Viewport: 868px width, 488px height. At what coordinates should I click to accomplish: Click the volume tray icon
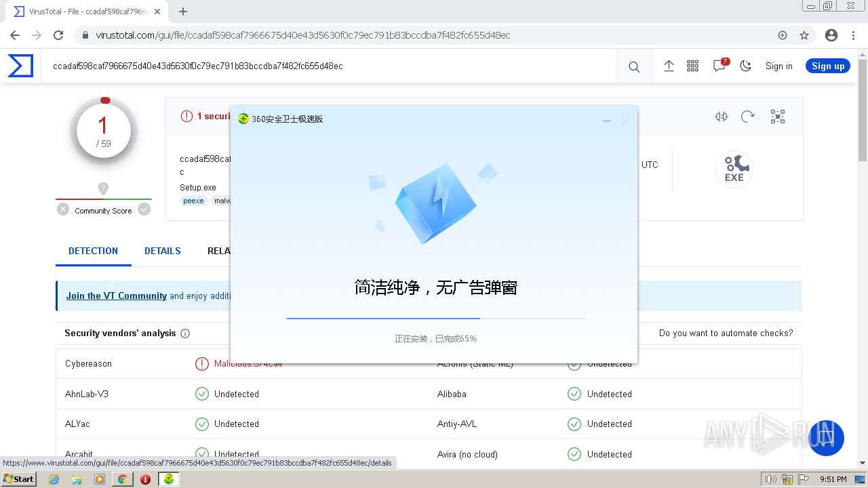coord(771,479)
